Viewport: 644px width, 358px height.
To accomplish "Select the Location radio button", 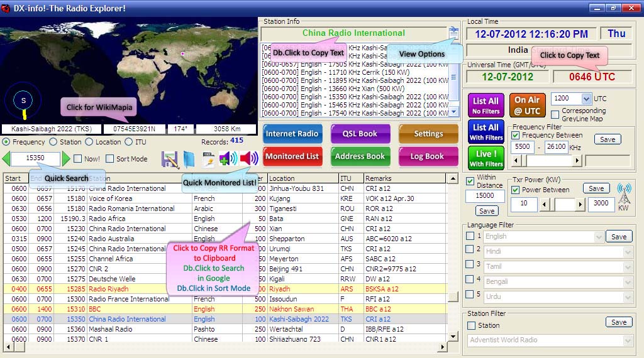I will coord(89,142).
